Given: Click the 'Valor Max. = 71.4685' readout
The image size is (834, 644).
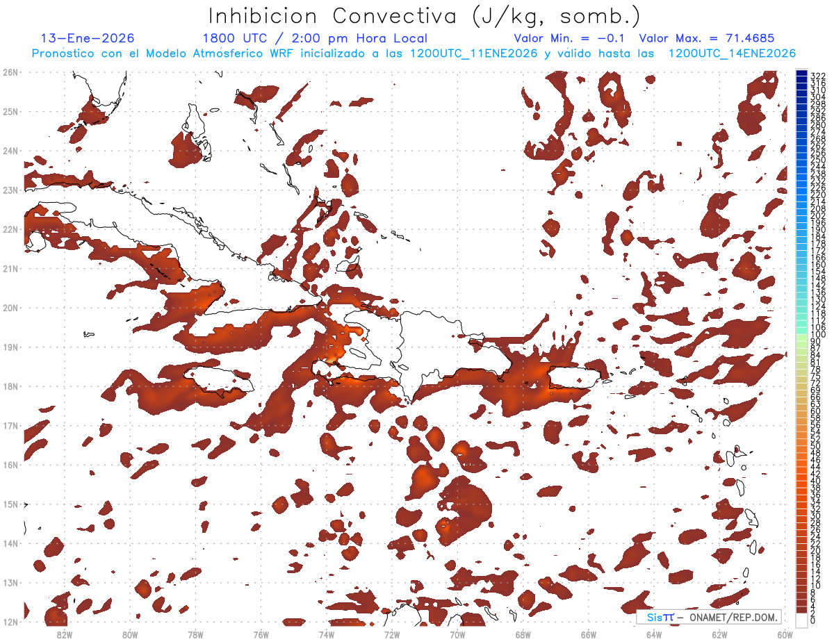Looking at the screenshot, I should [706, 38].
